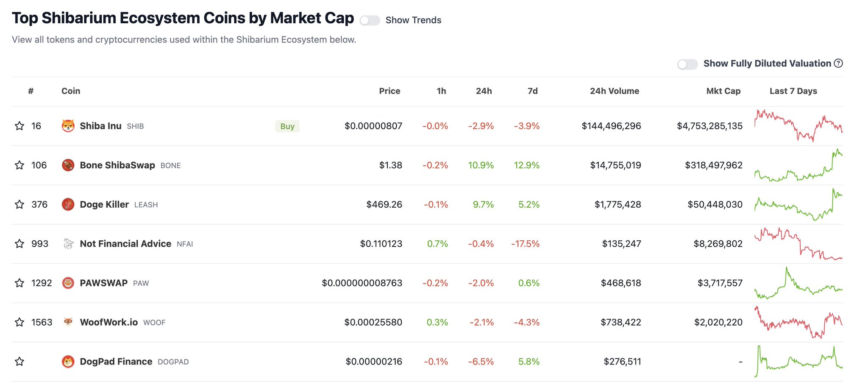
Task: Open the Bone ShibaSwap coin page
Action: (117, 165)
